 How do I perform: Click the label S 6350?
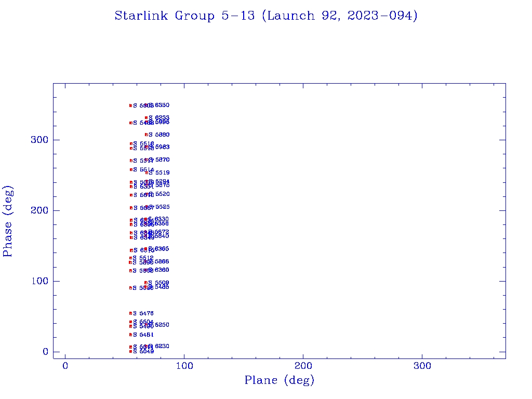click(x=159, y=105)
